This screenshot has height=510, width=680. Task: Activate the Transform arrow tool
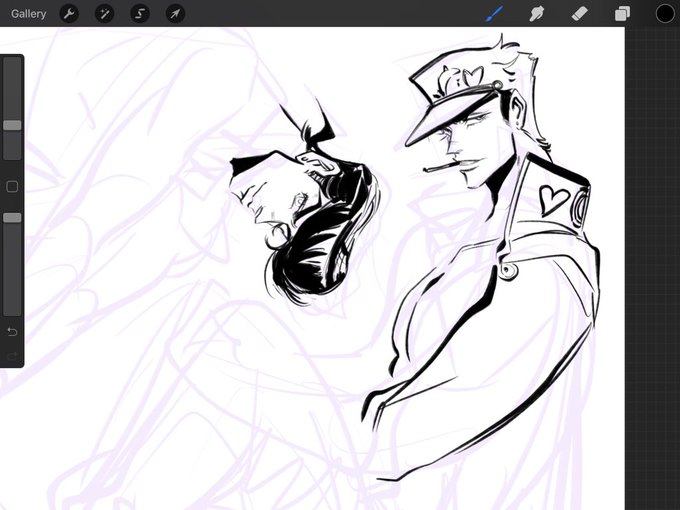click(176, 14)
